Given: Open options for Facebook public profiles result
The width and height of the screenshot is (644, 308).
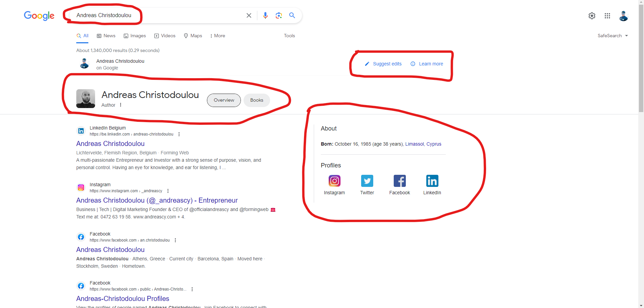Looking at the screenshot, I should [192, 289].
